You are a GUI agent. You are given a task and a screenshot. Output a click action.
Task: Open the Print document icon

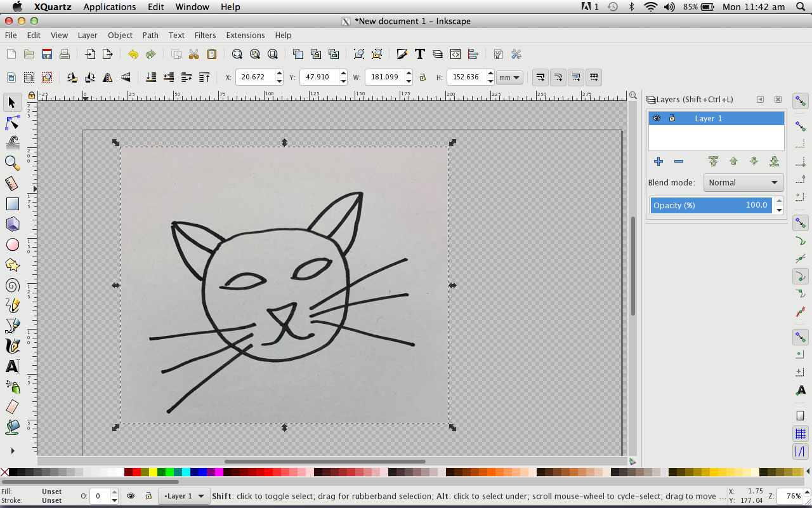(65, 55)
